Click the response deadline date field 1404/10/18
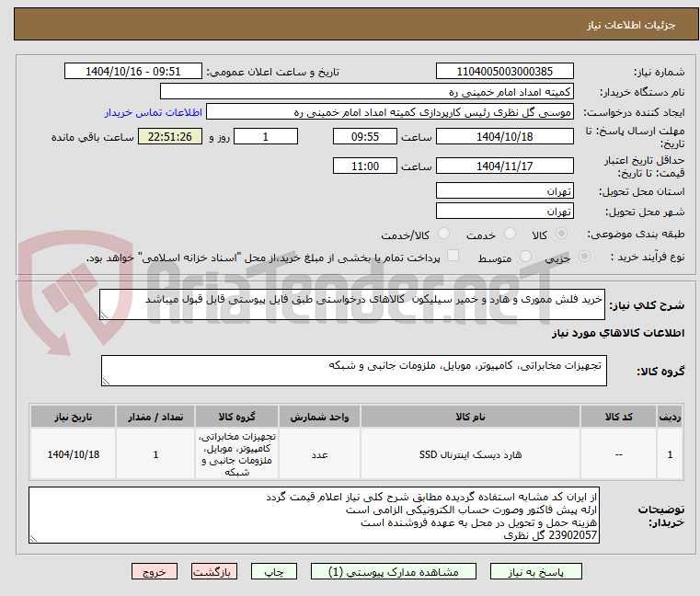The height and width of the screenshot is (596, 700). [x=504, y=137]
